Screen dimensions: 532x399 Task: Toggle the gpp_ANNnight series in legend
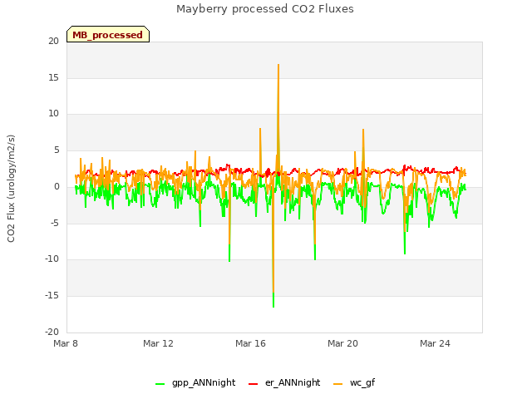[x=195, y=382]
